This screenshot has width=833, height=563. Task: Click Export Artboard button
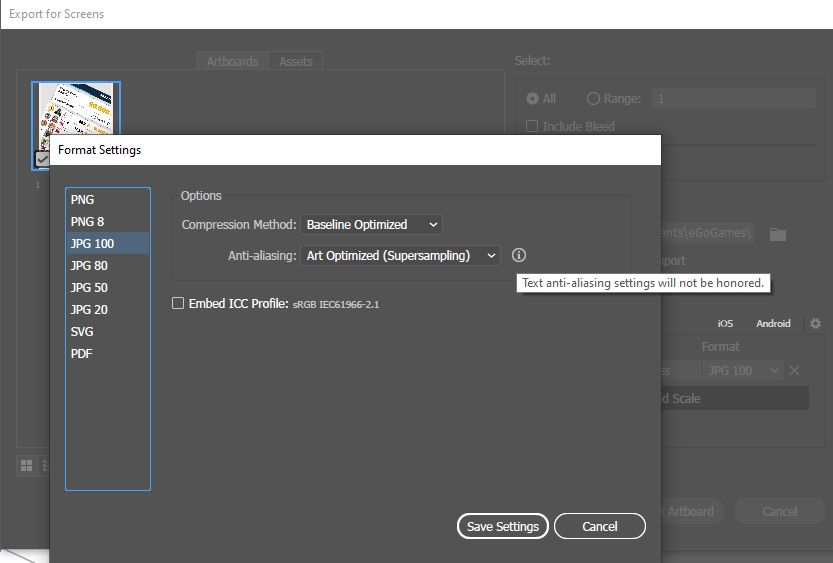[x=692, y=511]
